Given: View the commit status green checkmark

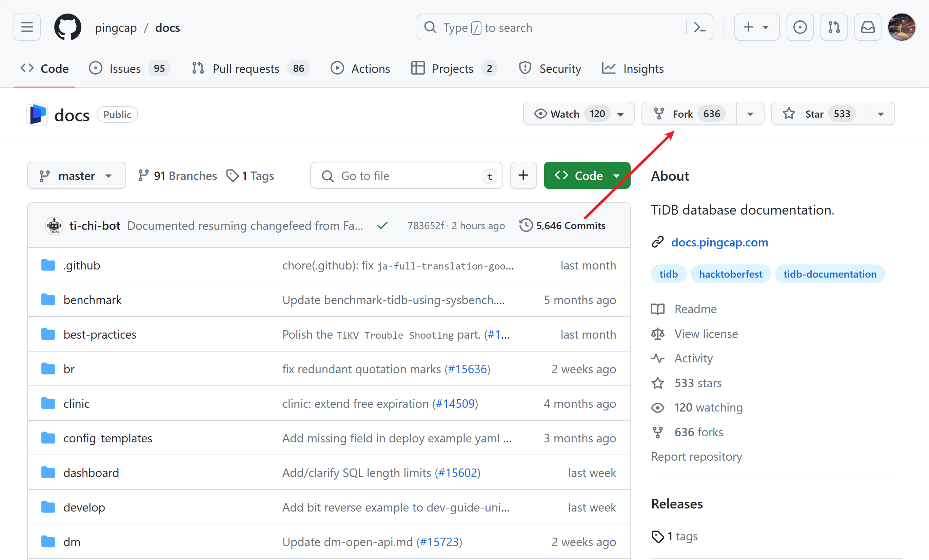Looking at the screenshot, I should click(x=382, y=225).
